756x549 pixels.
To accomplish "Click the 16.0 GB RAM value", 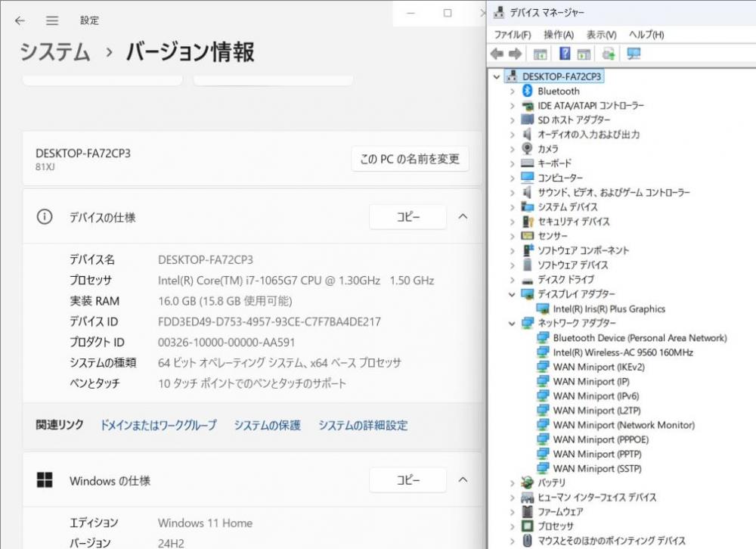I will coord(225,301).
